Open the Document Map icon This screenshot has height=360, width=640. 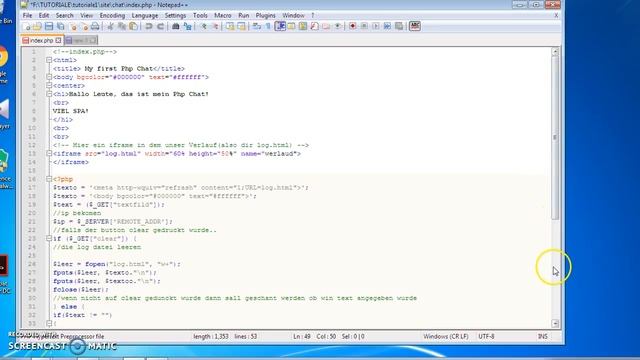point(303,27)
